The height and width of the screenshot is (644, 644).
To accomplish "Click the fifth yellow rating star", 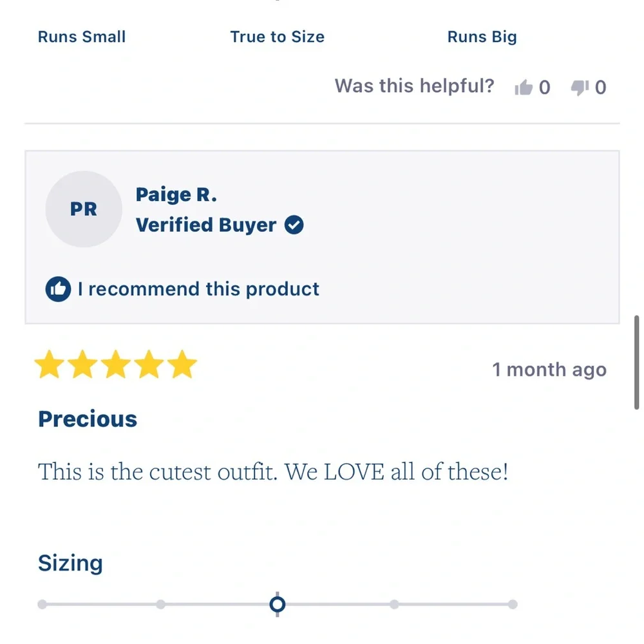I will 182,364.
